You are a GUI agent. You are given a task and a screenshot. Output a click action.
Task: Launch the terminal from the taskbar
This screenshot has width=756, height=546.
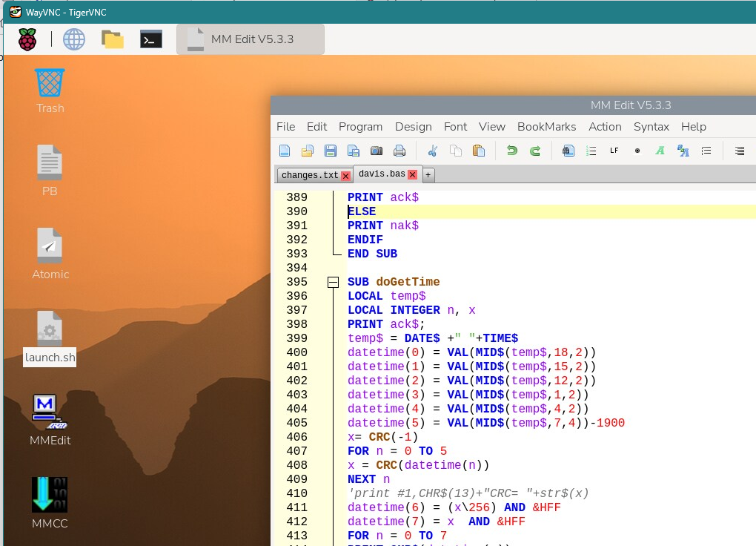coord(151,39)
